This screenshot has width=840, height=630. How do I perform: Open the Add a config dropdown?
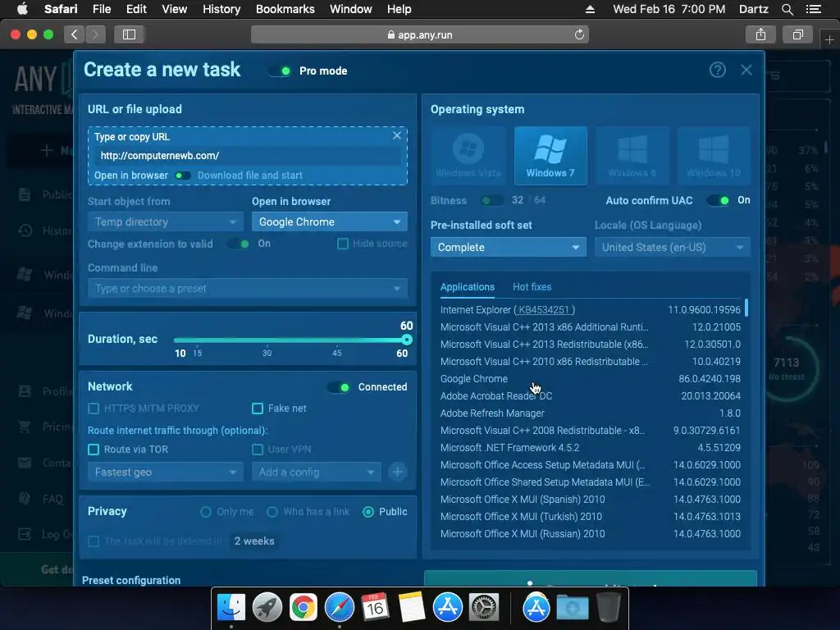[x=317, y=472]
